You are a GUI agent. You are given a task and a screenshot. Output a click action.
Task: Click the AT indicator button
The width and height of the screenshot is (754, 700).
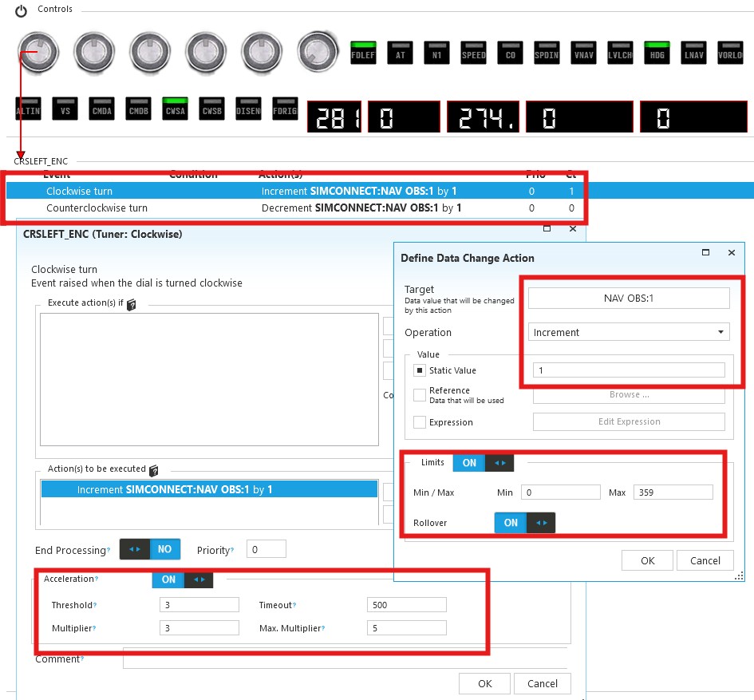(x=400, y=53)
